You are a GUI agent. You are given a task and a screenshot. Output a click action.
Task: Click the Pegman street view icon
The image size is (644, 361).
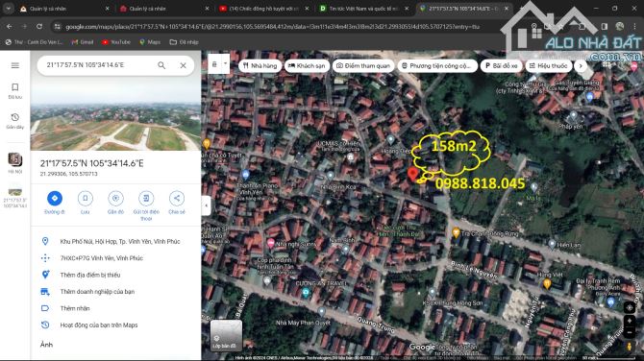click(x=630, y=347)
